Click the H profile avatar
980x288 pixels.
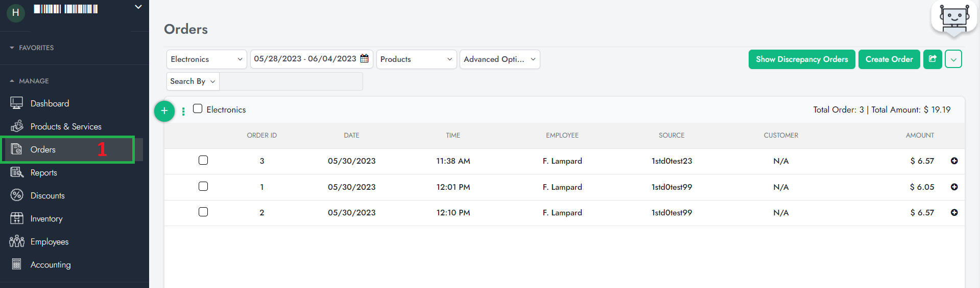[16, 13]
